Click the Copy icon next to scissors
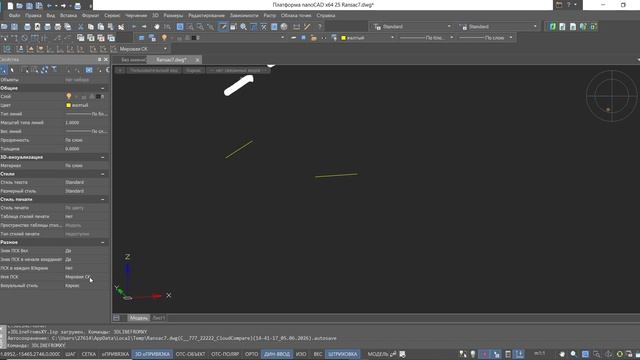This screenshot has width=640, height=360. point(91,27)
